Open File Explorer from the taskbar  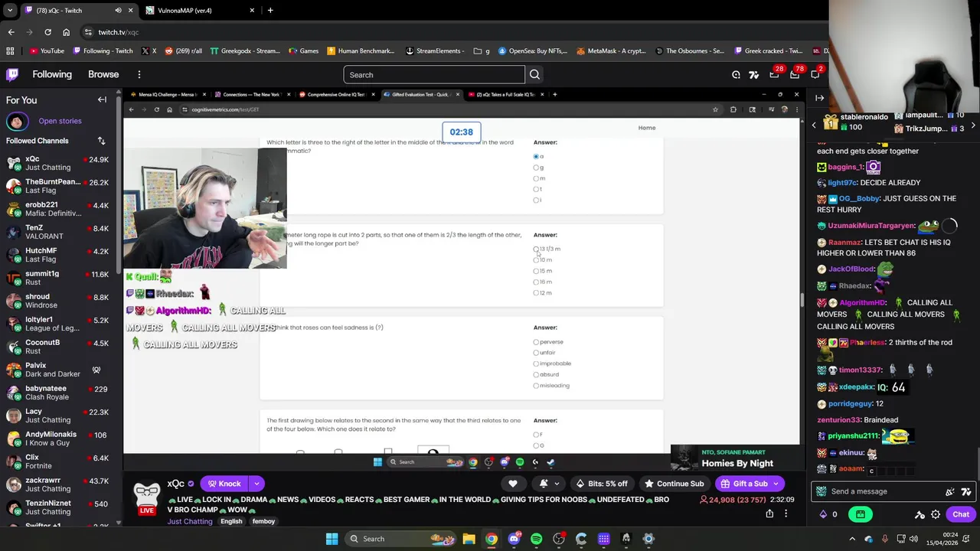click(x=469, y=539)
